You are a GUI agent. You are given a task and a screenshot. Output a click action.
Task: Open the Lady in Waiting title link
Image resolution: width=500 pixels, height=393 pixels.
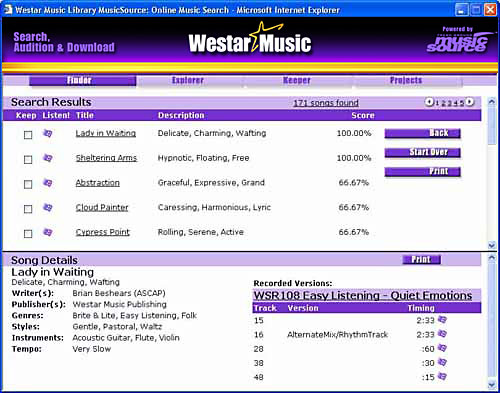106,133
